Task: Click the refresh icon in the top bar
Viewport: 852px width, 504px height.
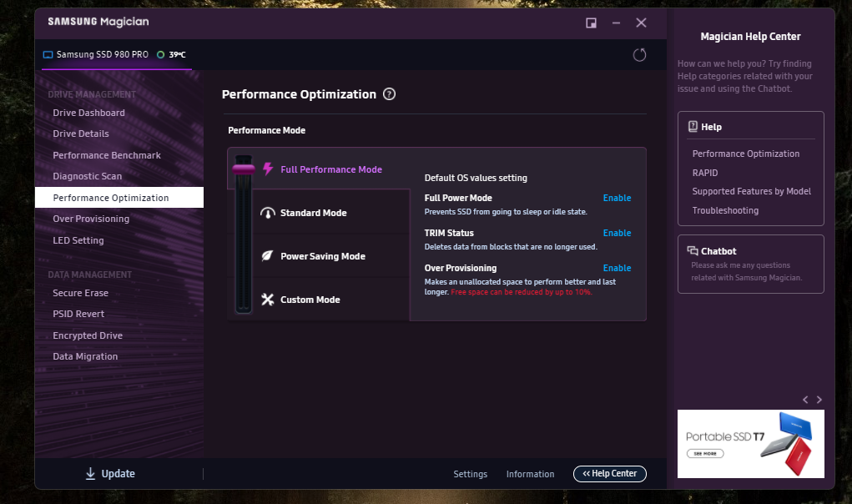Action: click(640, 55)
